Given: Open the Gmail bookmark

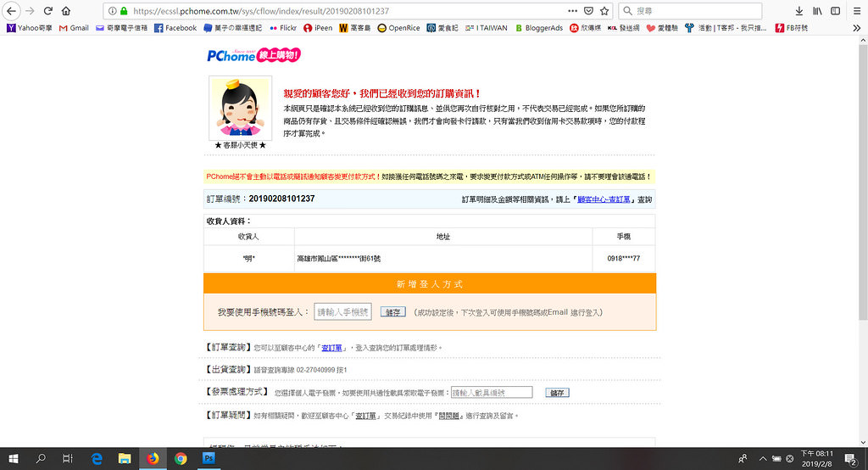Looking at the screenshot, I should tap(74, 28).
